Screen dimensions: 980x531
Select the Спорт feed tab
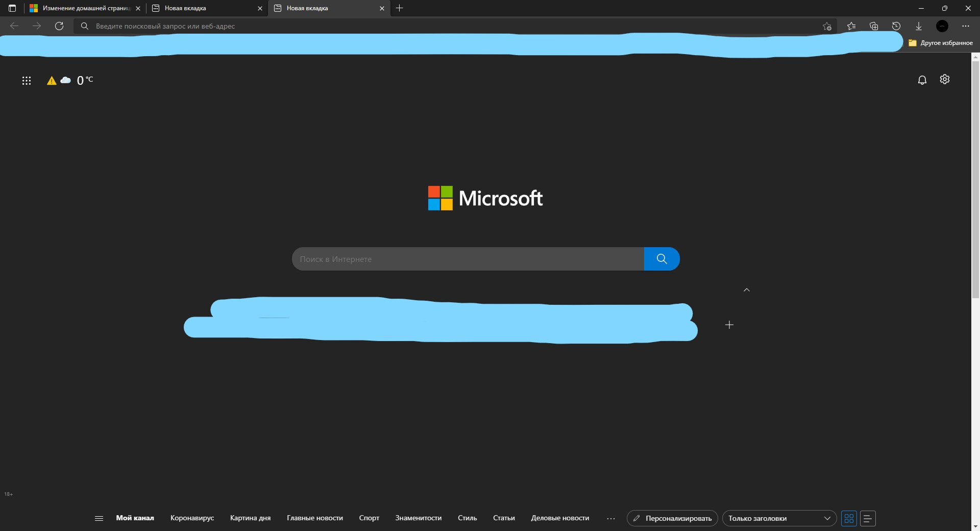369,518
